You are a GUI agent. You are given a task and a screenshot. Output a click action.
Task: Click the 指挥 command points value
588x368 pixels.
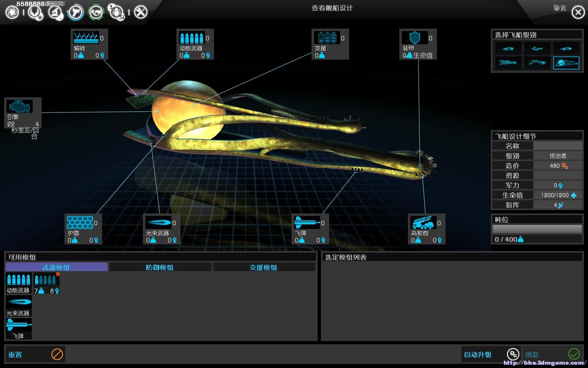click(558, 205)
